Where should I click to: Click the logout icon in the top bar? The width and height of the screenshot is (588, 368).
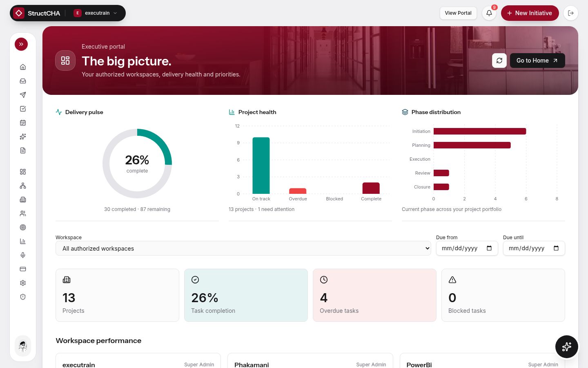click(x=571, y=13)
